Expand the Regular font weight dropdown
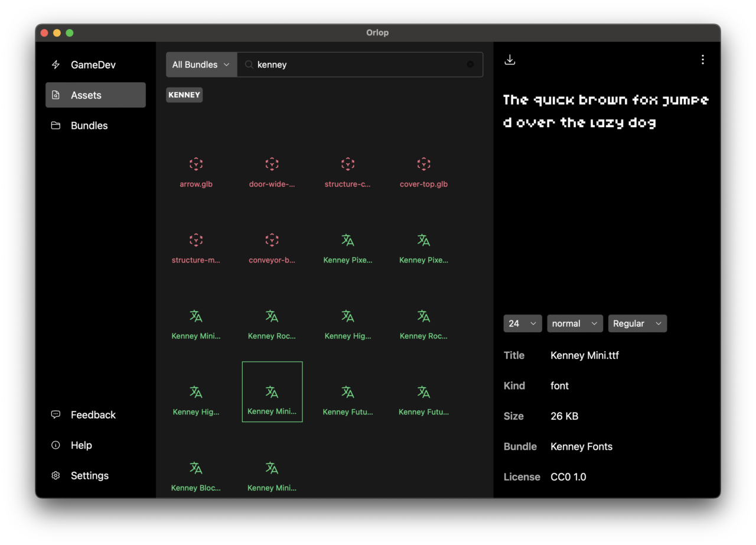 coord(637,323)
